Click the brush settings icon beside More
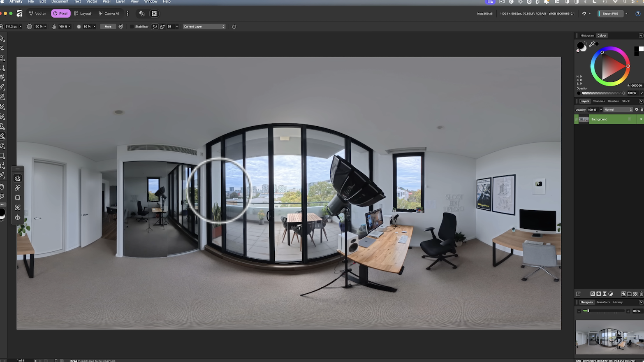 (121, 27)
